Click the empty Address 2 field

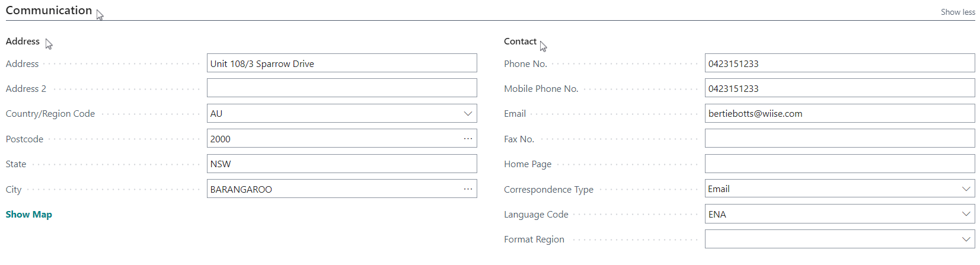pyautogui.click(x=341, y=88)
